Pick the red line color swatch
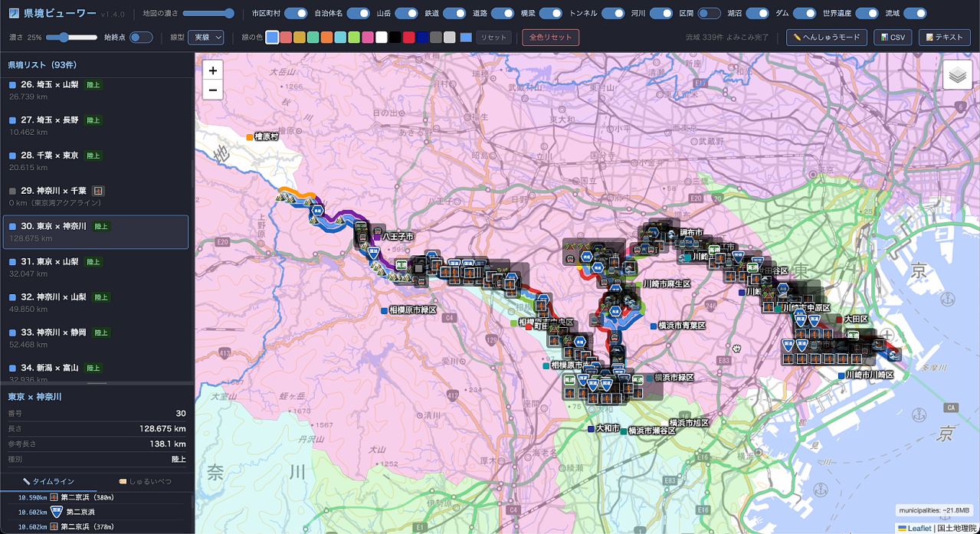Screen dimensions: 980x534 tap(408, 38)
